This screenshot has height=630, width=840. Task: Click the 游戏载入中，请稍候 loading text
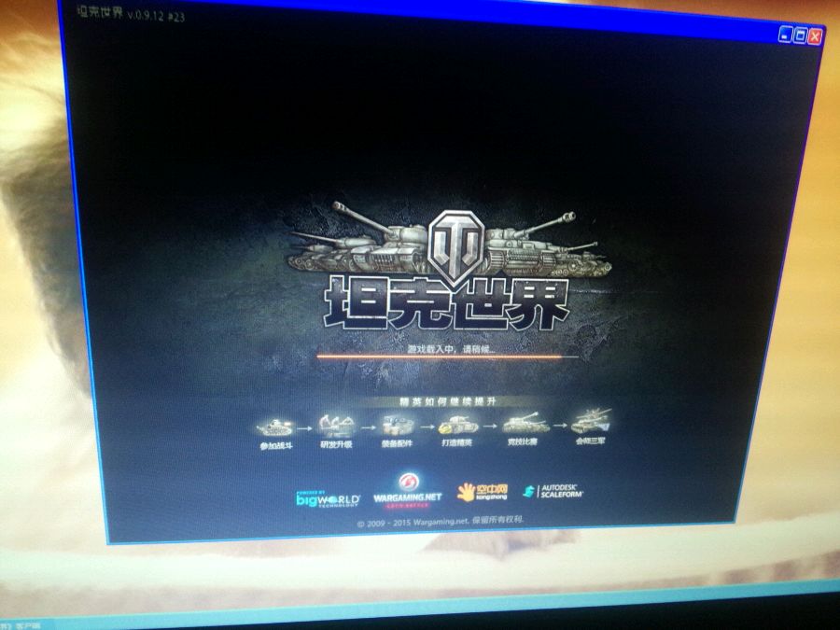pyautogui.click(x=451, y=349)
